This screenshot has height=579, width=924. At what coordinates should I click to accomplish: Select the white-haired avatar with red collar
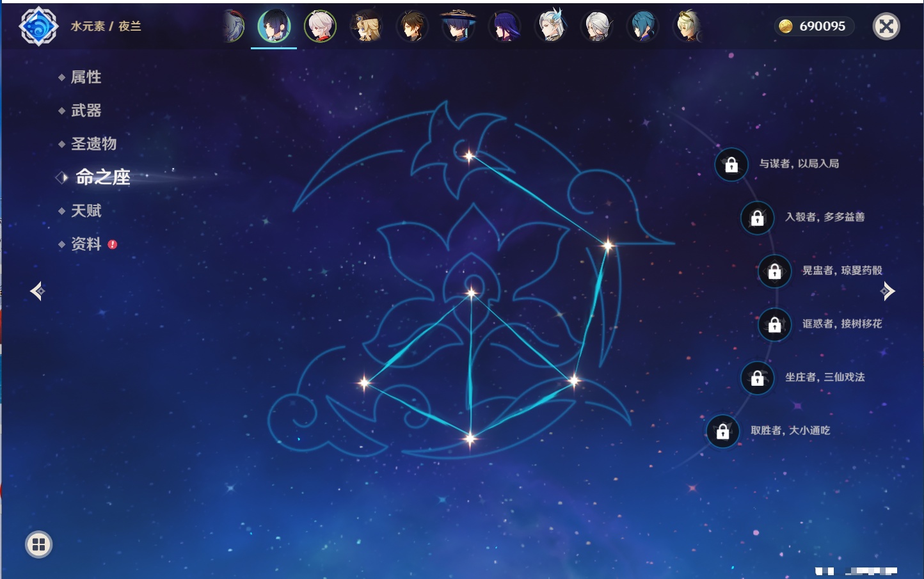tap(320, 26)
